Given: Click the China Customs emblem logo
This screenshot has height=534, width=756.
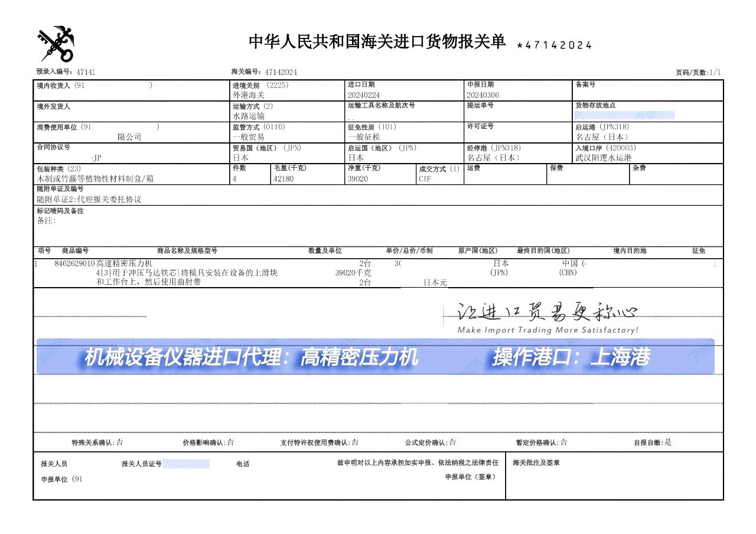Looking at the screenshot, I should click(x=57, y=44).
